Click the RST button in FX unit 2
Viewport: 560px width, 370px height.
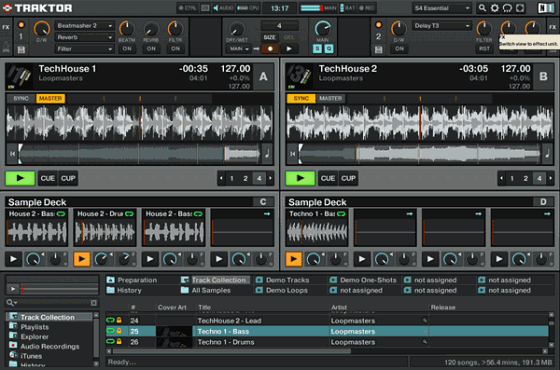point(484,49)
